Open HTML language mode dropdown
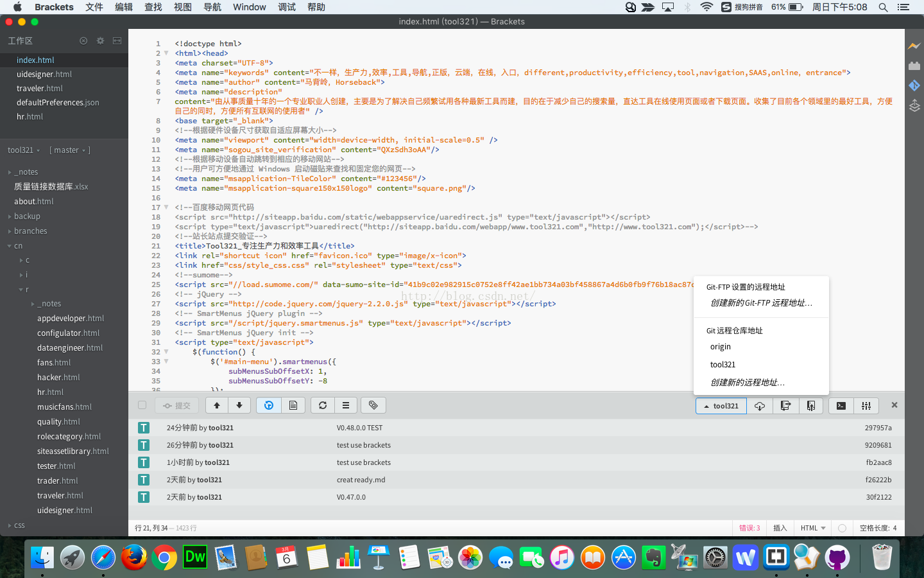This screenshot has height=578, width=924. [813, 528]
